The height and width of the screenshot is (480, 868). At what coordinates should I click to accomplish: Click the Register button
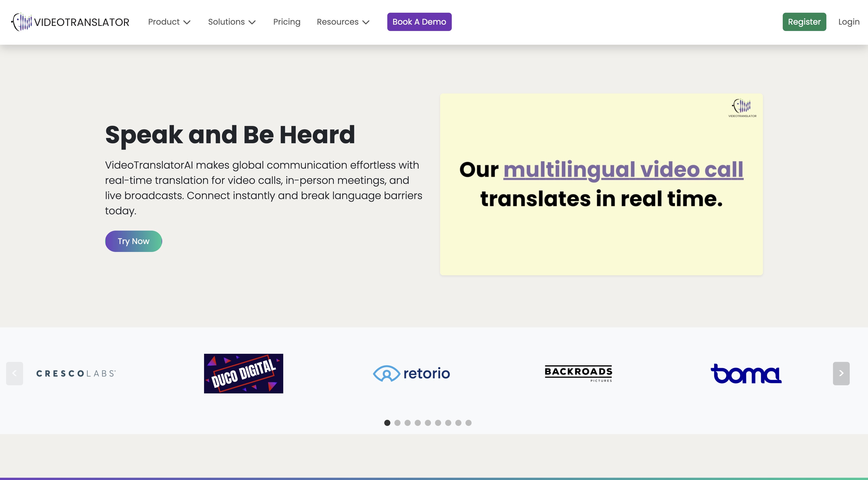(x=804, y=22)
